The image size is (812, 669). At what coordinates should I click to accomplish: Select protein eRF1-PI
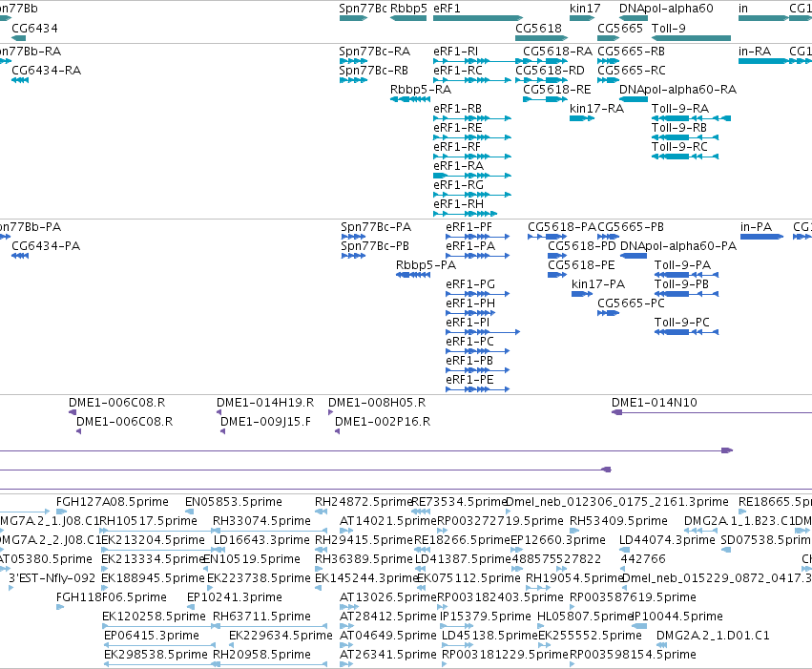coord(468,322)
